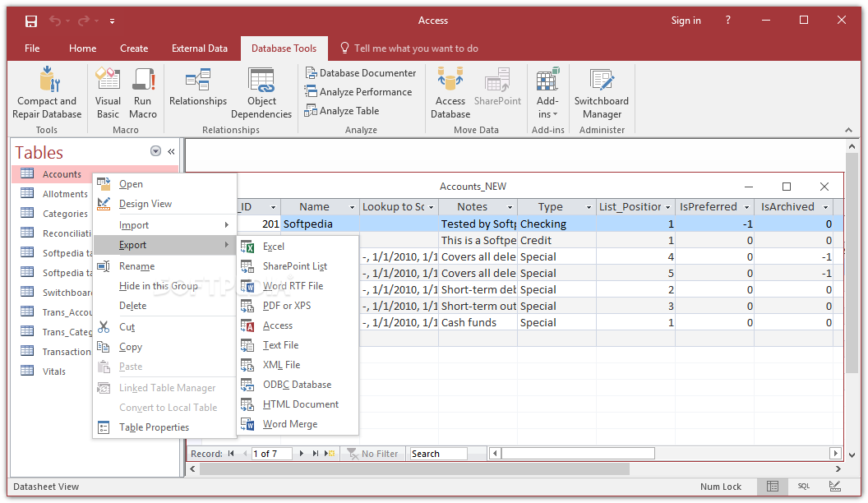
Task: Click Compact and Repair Database icon
Action: coord(47,92)
